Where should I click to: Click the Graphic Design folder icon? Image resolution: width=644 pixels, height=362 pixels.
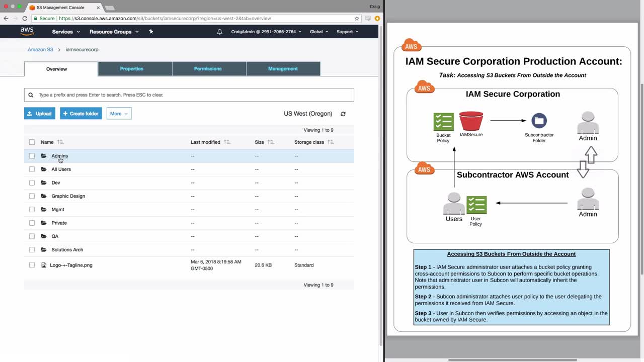(44, 196)
